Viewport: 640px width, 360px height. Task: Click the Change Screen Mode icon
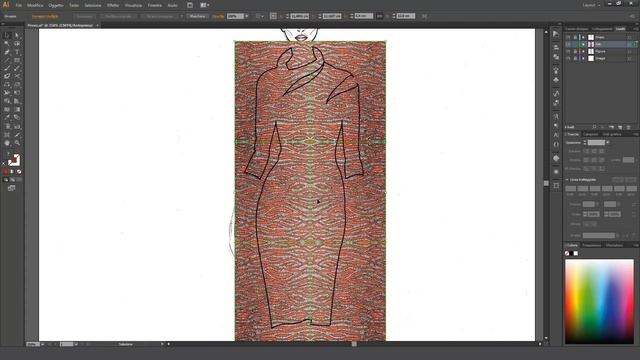pyautogui.click(x=11, y=188)
